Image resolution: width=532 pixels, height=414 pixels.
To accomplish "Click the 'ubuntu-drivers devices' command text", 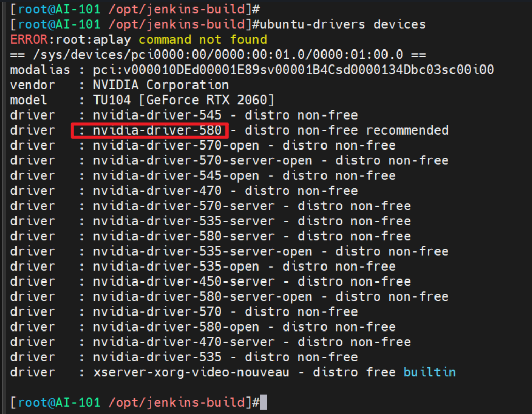I will [343, 24].
